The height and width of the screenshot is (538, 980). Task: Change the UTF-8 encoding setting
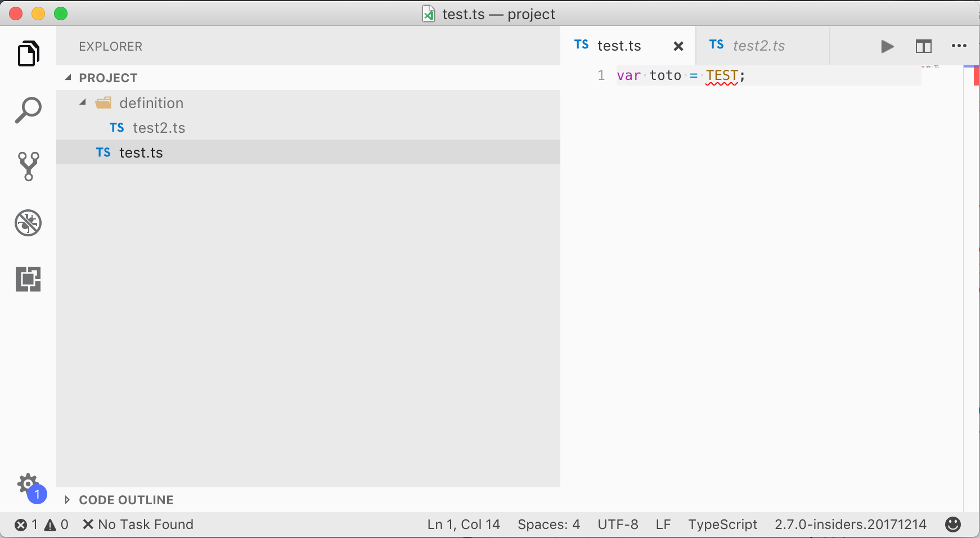[617, 524]
